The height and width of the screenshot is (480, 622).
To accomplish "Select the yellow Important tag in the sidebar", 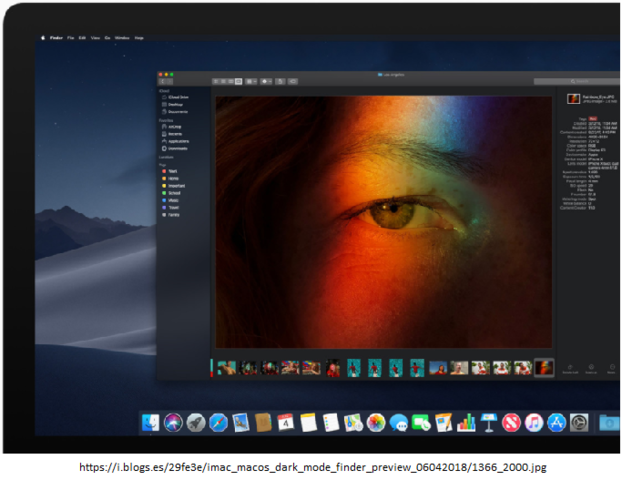I will [173, 186].
